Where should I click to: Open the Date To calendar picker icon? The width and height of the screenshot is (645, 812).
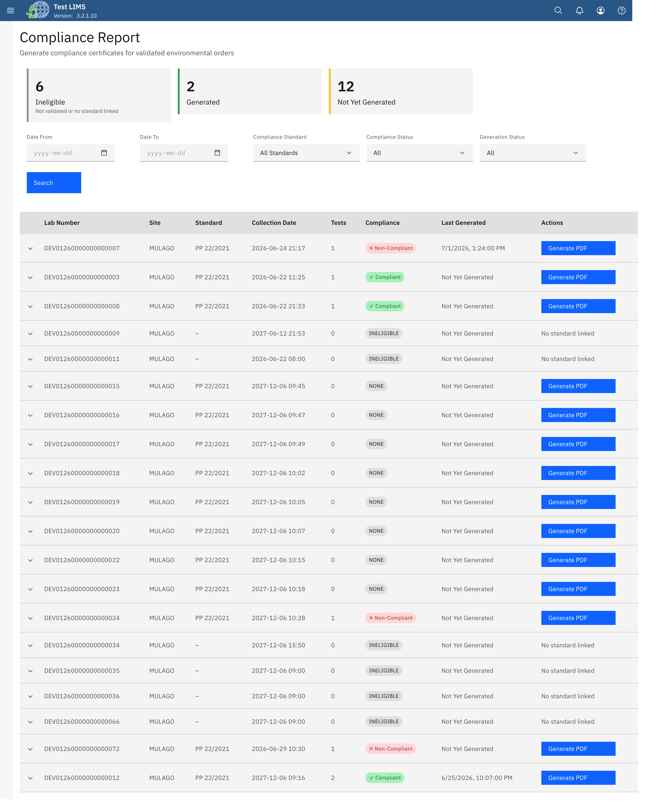tap(217, 153)
